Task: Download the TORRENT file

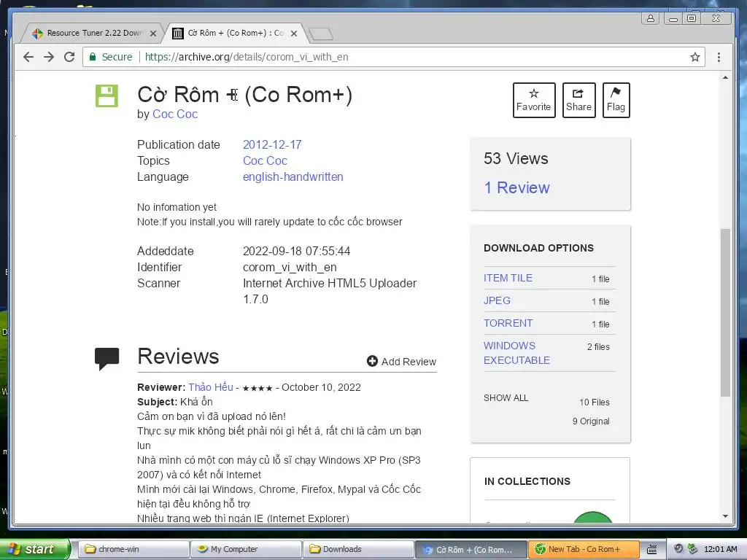Action: click(508, 323)
